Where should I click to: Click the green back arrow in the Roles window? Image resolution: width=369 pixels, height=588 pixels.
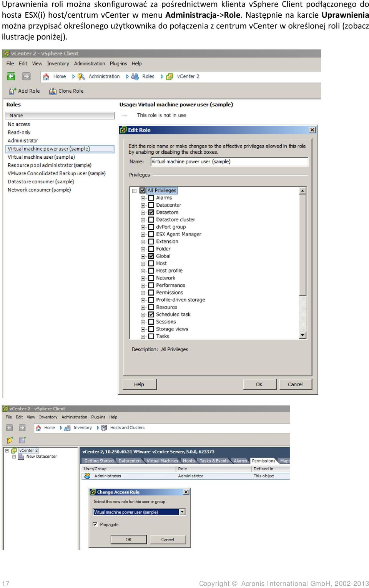[11, 76]
